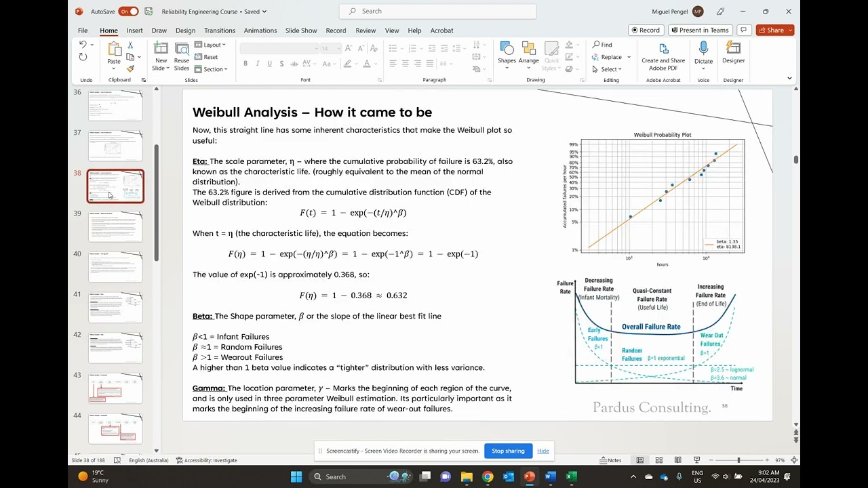Viewport: 868px width, 488px height.
Task: Start Dictate microphone
Action: (x=703, y=53)
